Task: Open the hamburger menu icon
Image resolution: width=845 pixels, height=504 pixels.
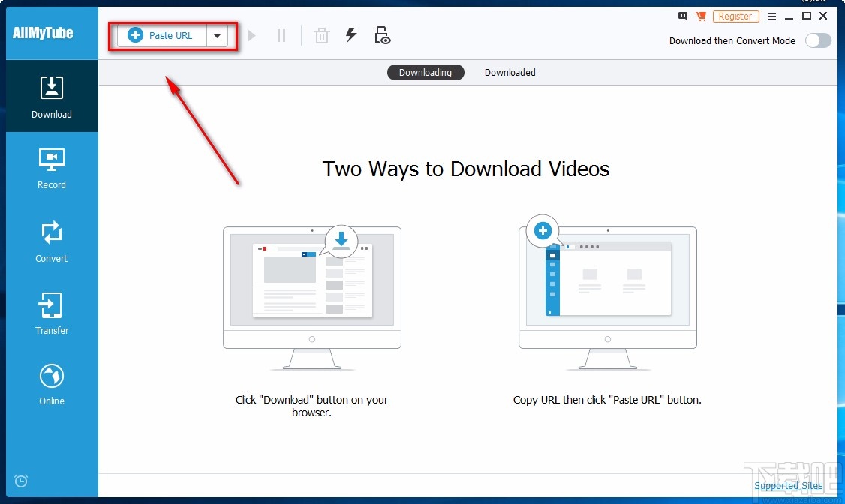Action: pos(771,16)
